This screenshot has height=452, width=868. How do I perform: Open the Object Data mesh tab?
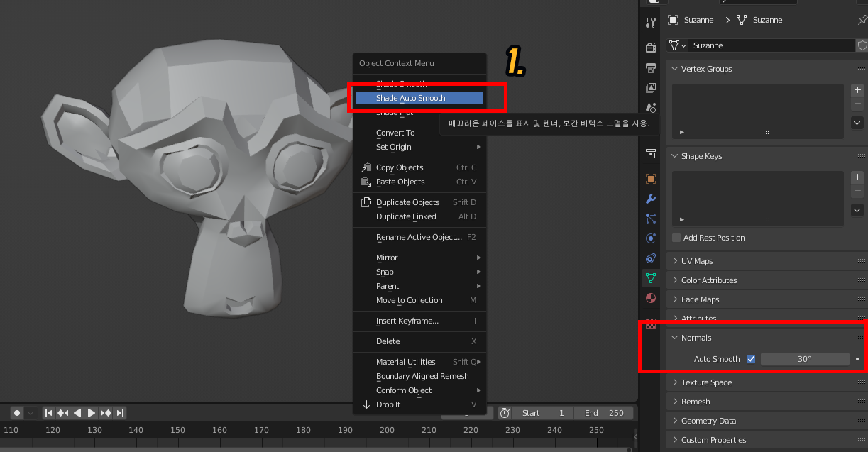(650, 278)
